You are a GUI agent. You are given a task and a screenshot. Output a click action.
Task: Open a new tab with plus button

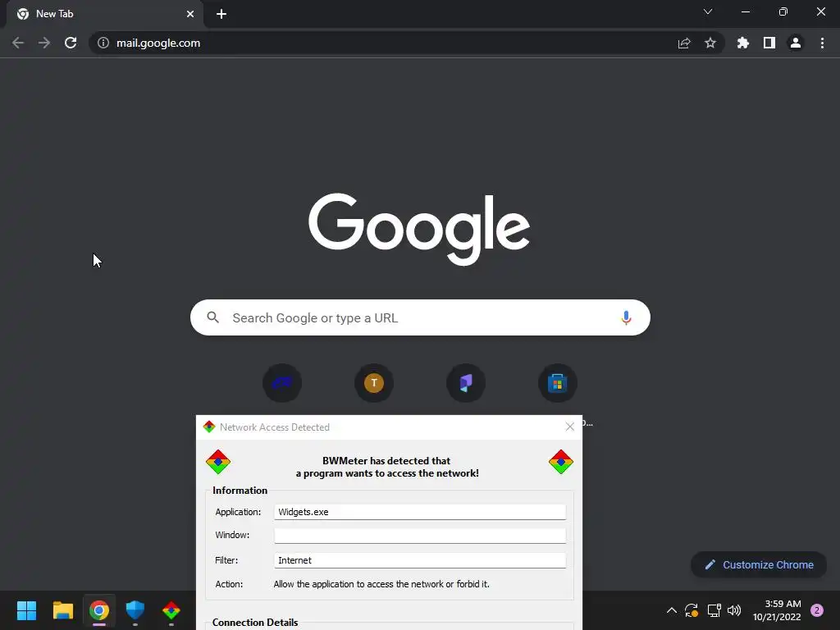click(x=221, y=14)
